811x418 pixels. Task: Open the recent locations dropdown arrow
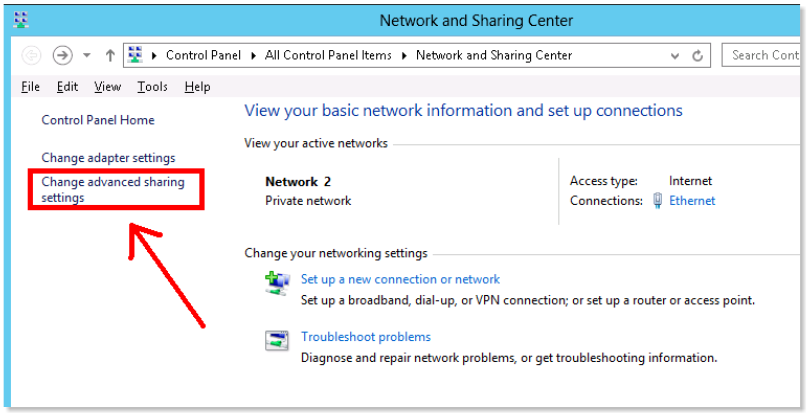(87, 55)
